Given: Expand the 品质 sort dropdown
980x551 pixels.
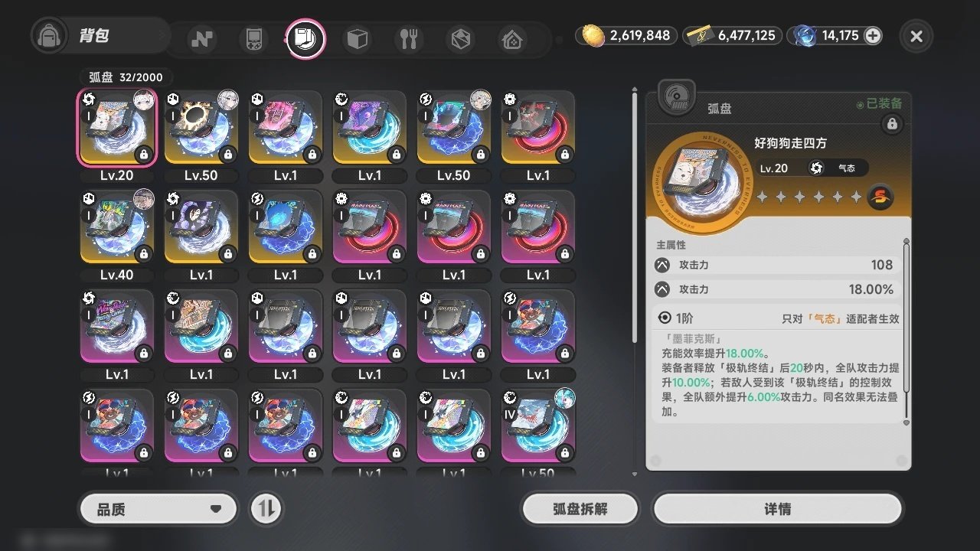Looking at the screenshot, I should click(x=158, y=509).
